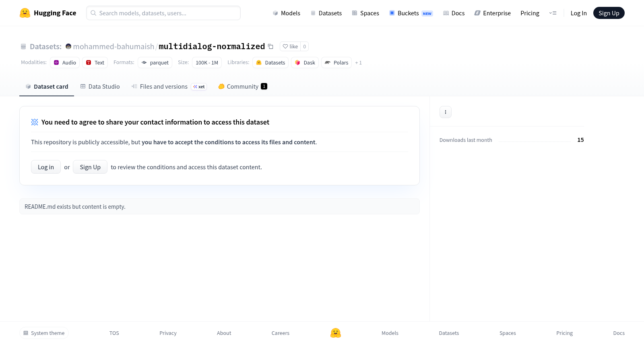Open Buckets in top navigation
This screenshot has height=347, width=644.
pyautogui.click(x=411, y=13)
